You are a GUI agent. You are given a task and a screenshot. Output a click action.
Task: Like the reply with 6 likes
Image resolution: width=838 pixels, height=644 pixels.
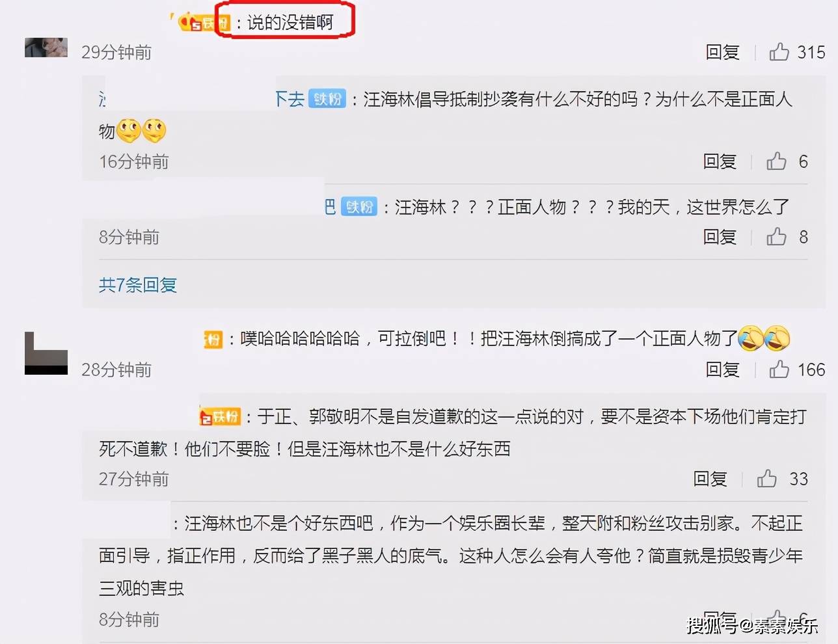[x=776, y=161]
